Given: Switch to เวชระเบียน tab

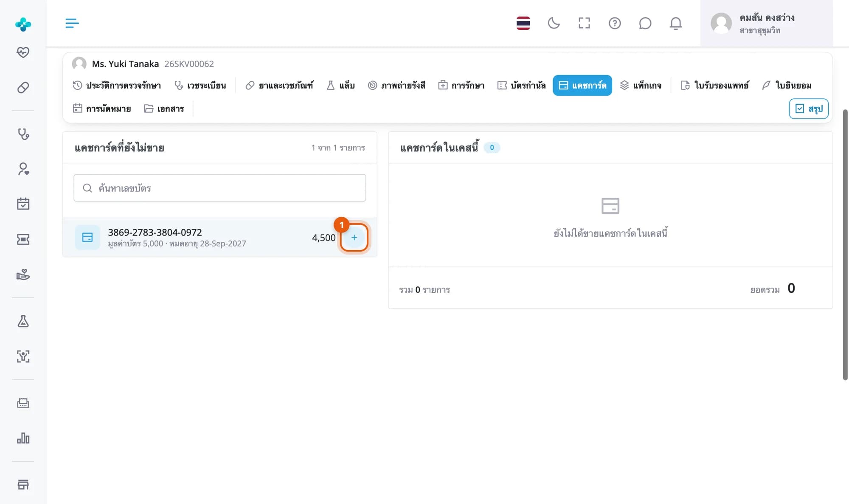Looking at the screenshot, I should tap(200, 85).
